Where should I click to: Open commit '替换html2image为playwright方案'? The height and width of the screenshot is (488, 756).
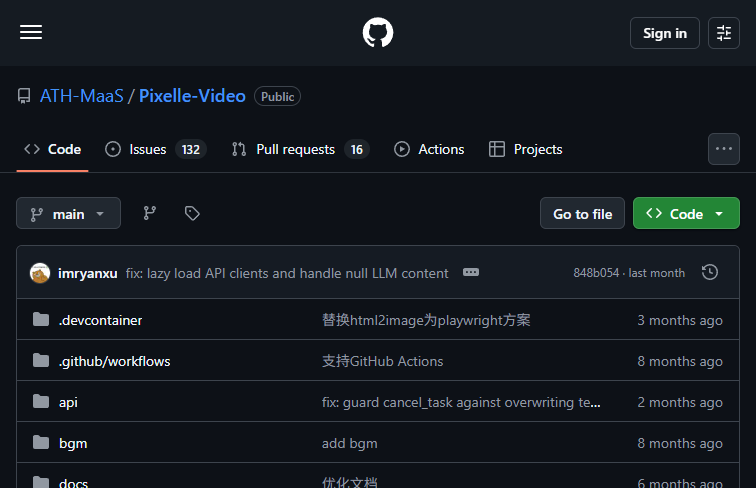(x=426, y=320)
